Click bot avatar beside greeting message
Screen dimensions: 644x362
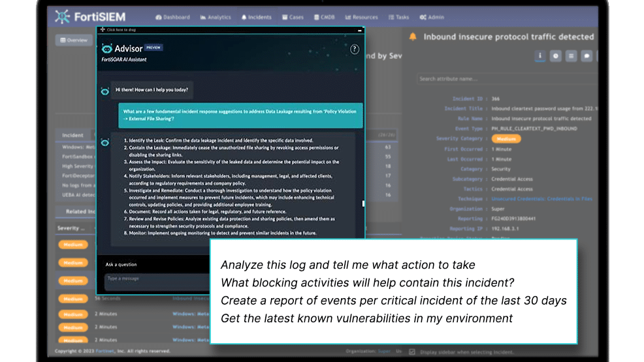click(105, 91)
